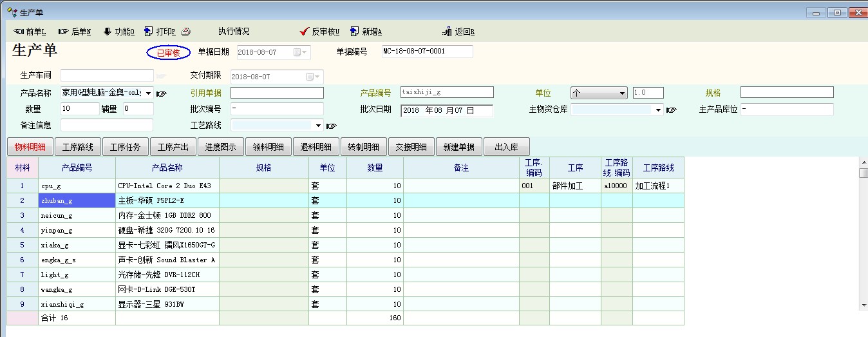868x337 pixels.
Task: Go to previous order with 前单 icon
Action: [18, 32]
